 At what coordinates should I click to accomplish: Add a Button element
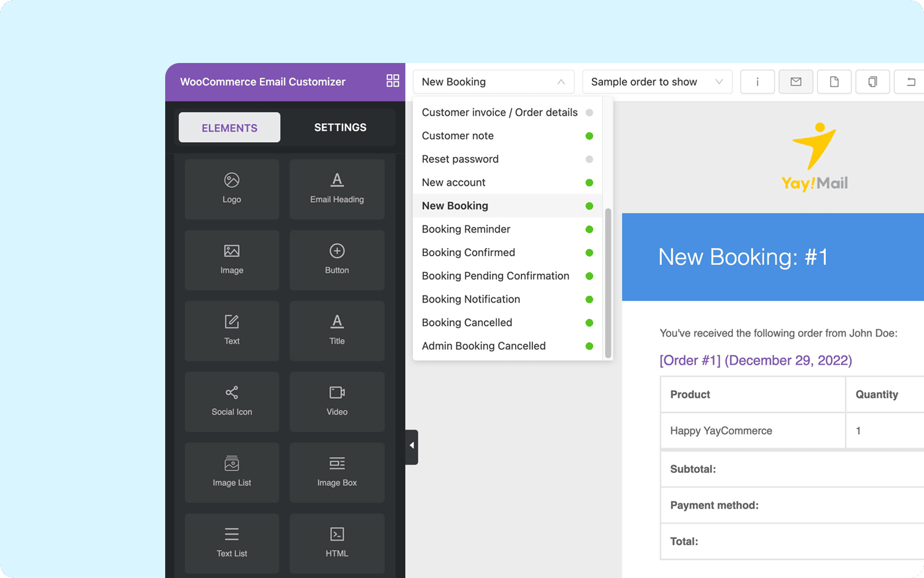coord(337,260)
